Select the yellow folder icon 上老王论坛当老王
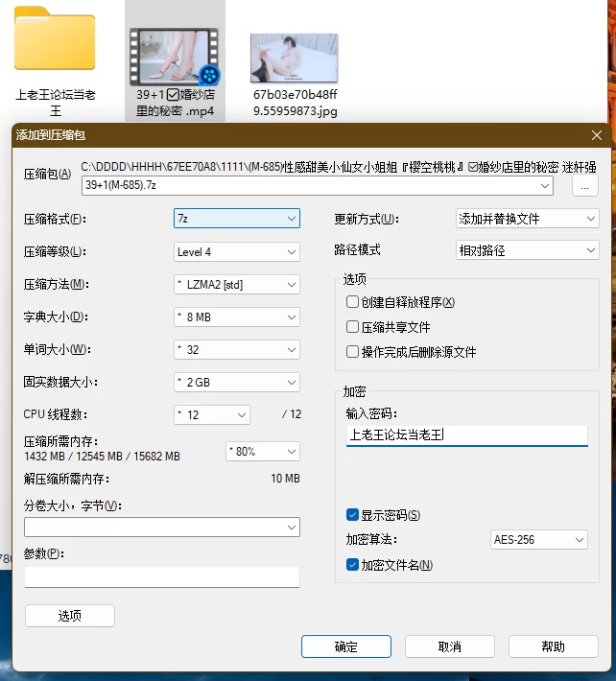616x681 pixels. (55, 38)
